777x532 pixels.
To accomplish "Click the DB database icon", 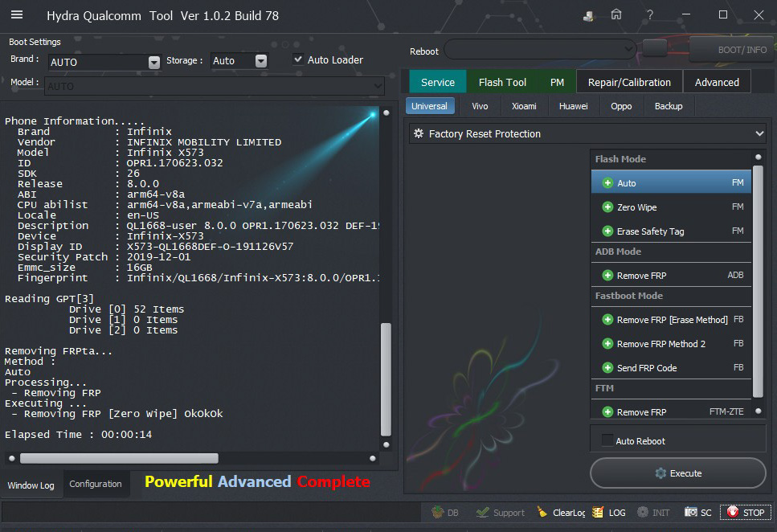I will pyautogui.click(x=438, y=512).
